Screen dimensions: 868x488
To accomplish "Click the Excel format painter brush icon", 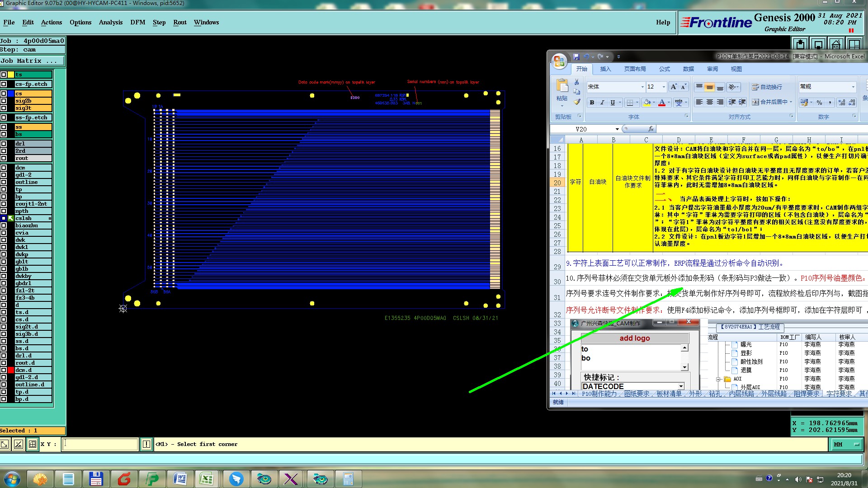I will pyautogui.click(x=577, y=102).
